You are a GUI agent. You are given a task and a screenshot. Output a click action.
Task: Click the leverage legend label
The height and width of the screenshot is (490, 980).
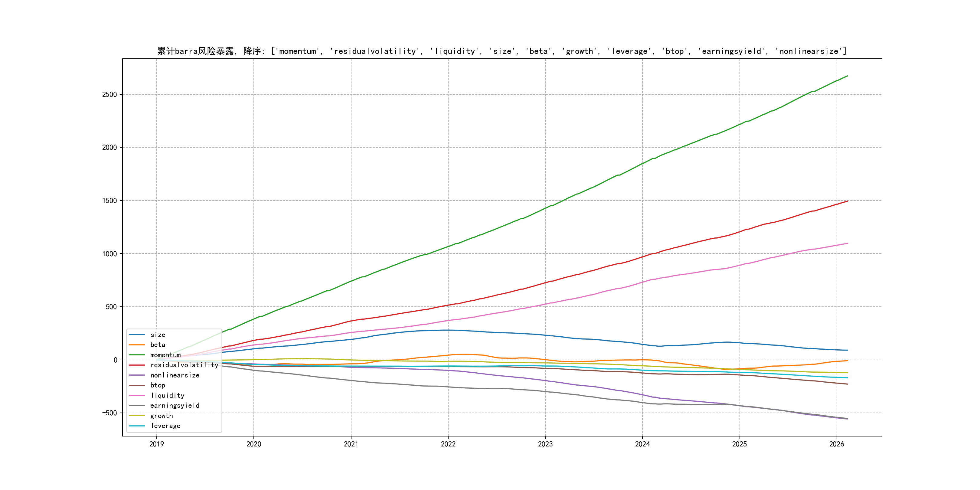(165, 426)
